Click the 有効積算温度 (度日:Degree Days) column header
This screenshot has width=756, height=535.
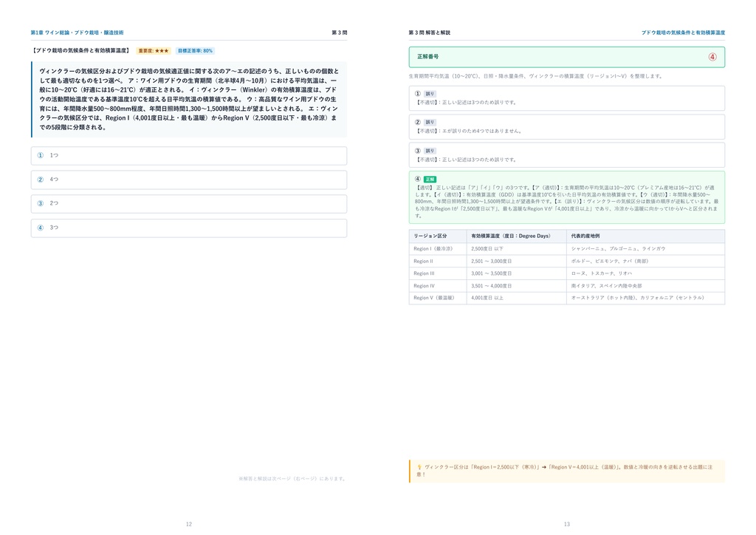[516, 236]
